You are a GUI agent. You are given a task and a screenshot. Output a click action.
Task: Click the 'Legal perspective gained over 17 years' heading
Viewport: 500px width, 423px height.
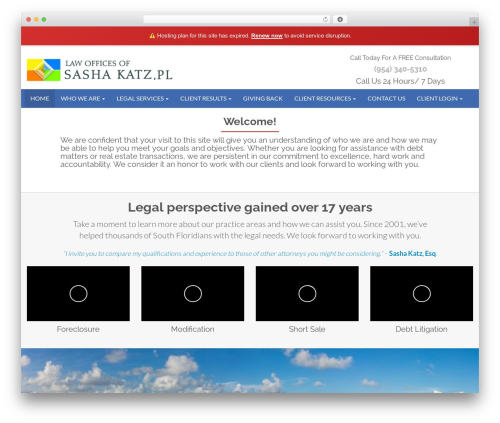tap(250, 207)
